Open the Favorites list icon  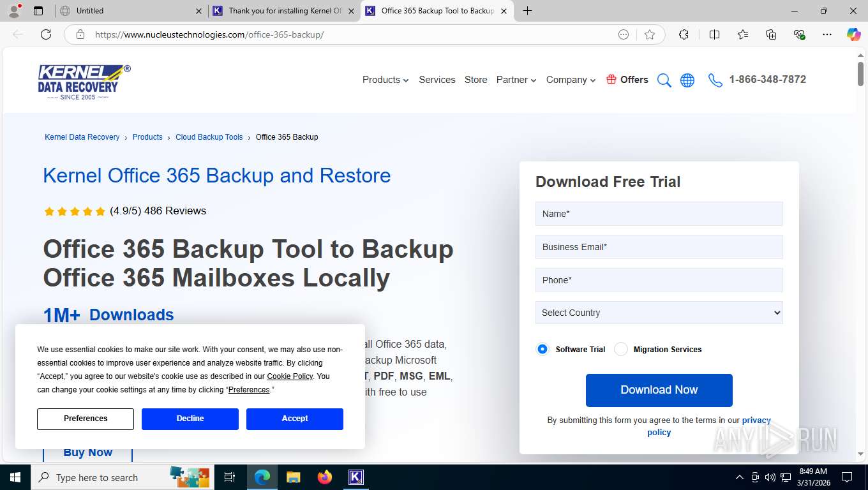[x=743, y=34]
